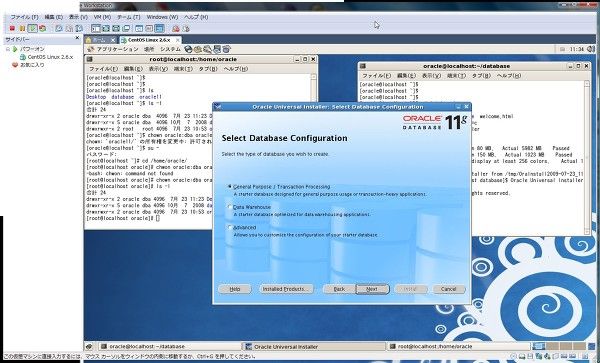Click the Unity mode toolbar icon
600x363 pixels.
coord(126,28)
